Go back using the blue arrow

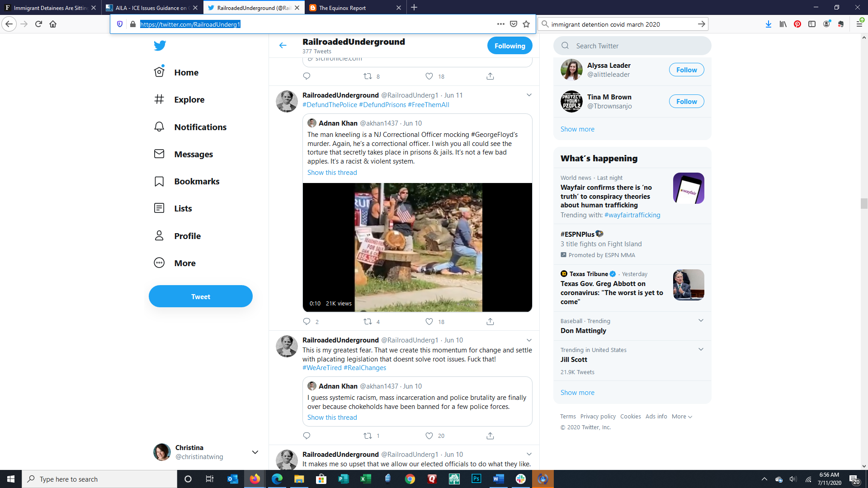[283, 45]
